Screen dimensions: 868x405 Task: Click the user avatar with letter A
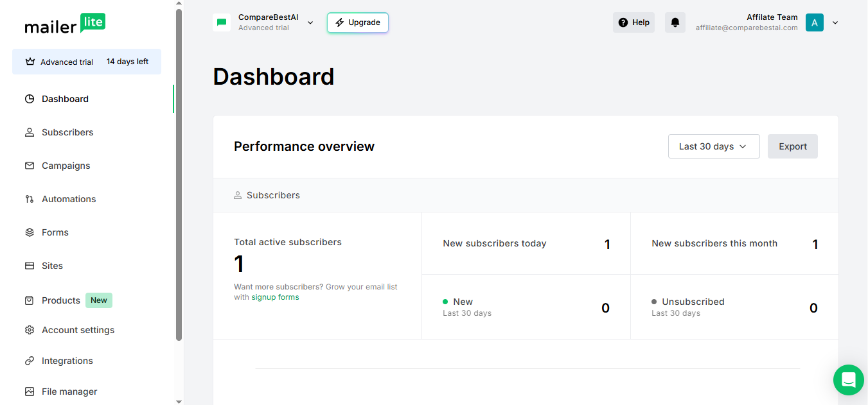[x=815, y=22]
